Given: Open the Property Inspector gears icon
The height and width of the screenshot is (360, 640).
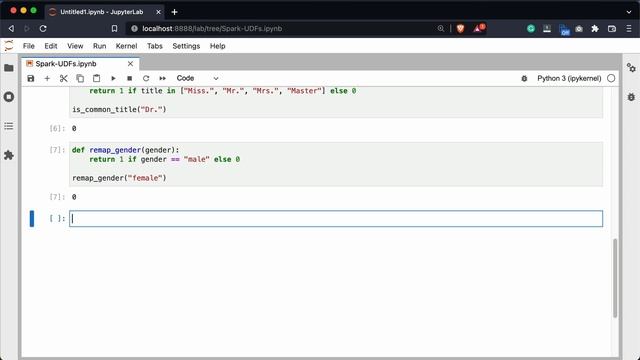Looking at the screenshot, I should (631, 68).
